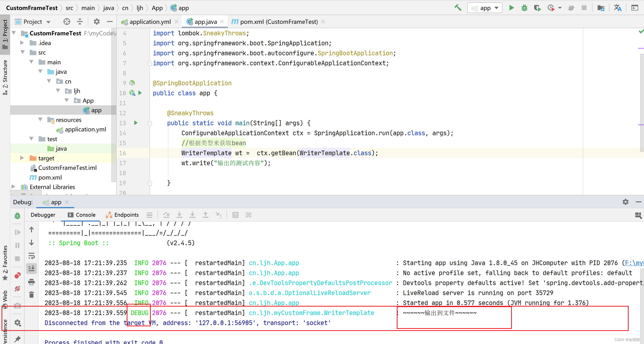Open the Structure side tab
644x344 pixels.
5,77
